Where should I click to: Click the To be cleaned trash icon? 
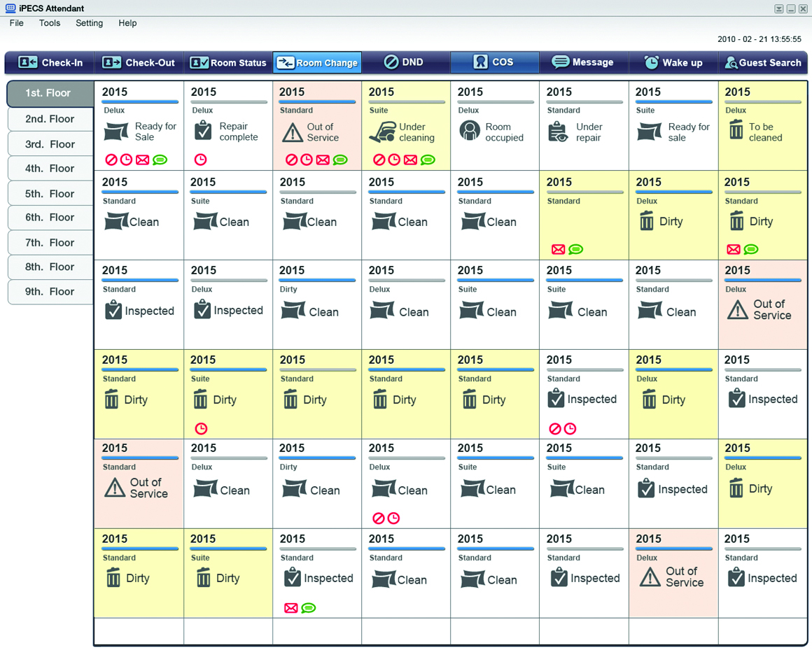click(x=736, y=130)
